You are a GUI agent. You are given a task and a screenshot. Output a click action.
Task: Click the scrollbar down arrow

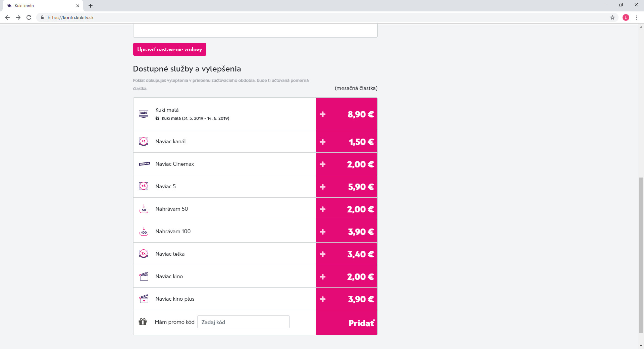tap(641, 346)
